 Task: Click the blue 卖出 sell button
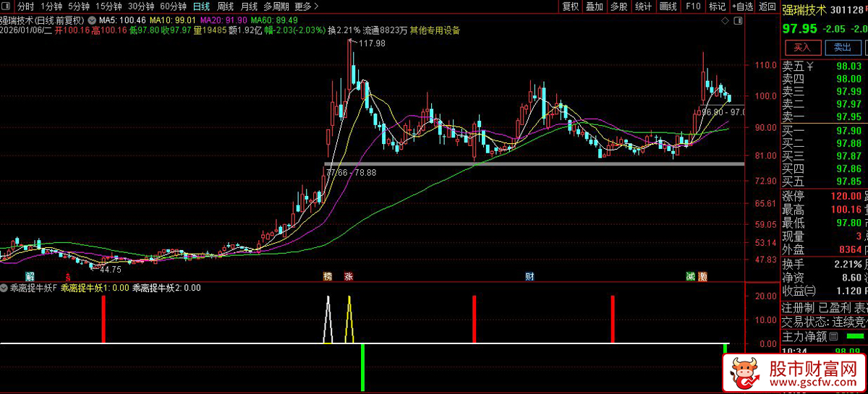(x=843, y=48)
